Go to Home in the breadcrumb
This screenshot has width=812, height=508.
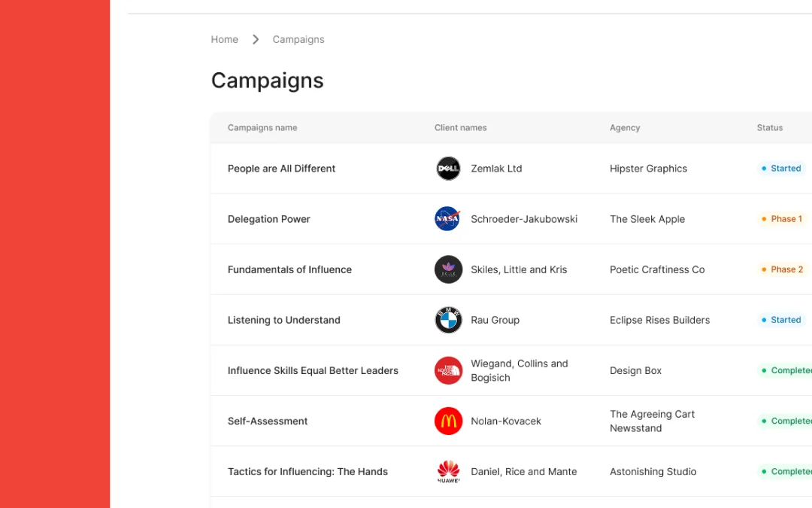coord(224,39)
